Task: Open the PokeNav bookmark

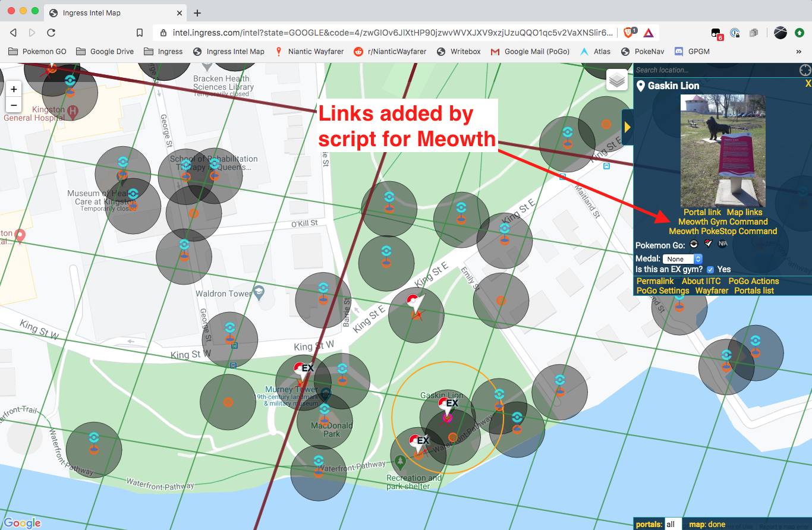Action: click(x=643, y=52)
